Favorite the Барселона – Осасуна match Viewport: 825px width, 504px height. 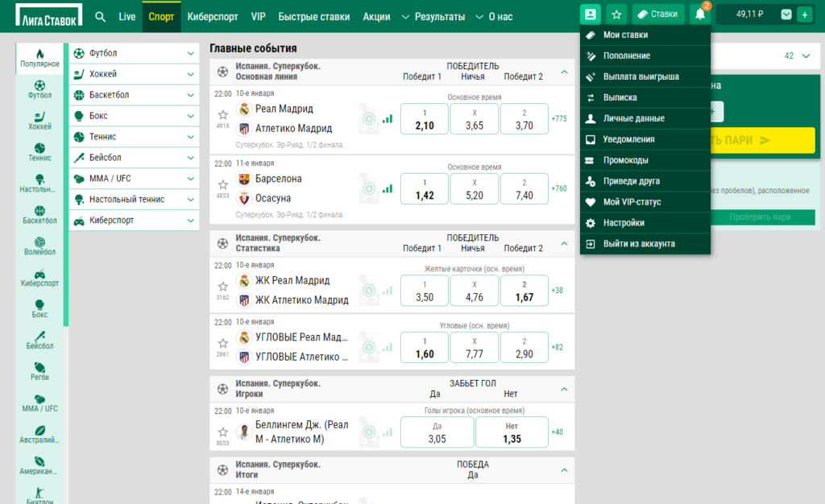pos(223,184)
